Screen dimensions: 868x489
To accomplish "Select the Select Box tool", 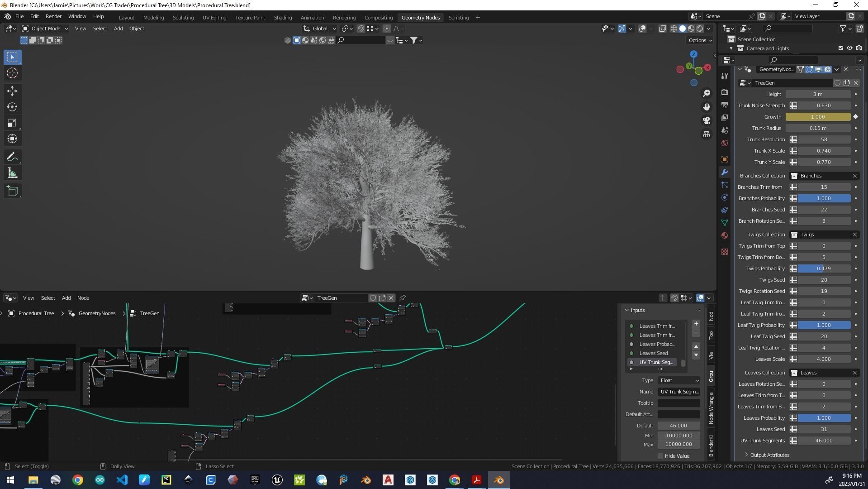I will [12, 57].
